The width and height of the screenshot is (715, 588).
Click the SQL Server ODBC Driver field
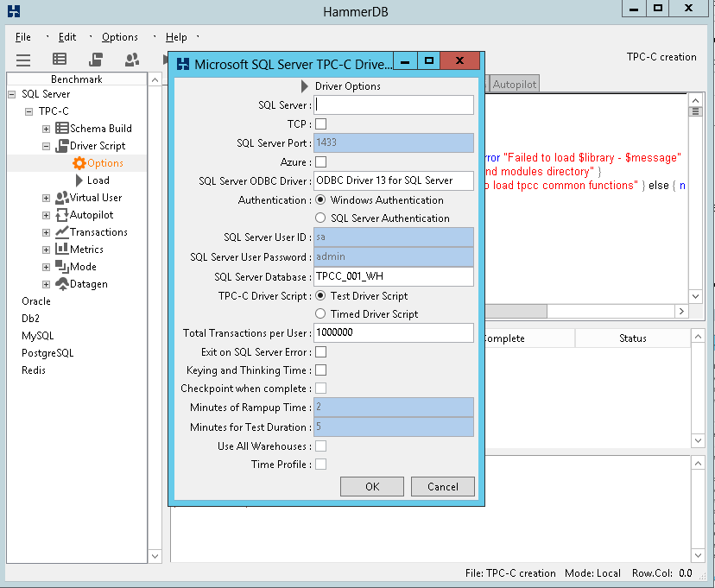[394, 180]
